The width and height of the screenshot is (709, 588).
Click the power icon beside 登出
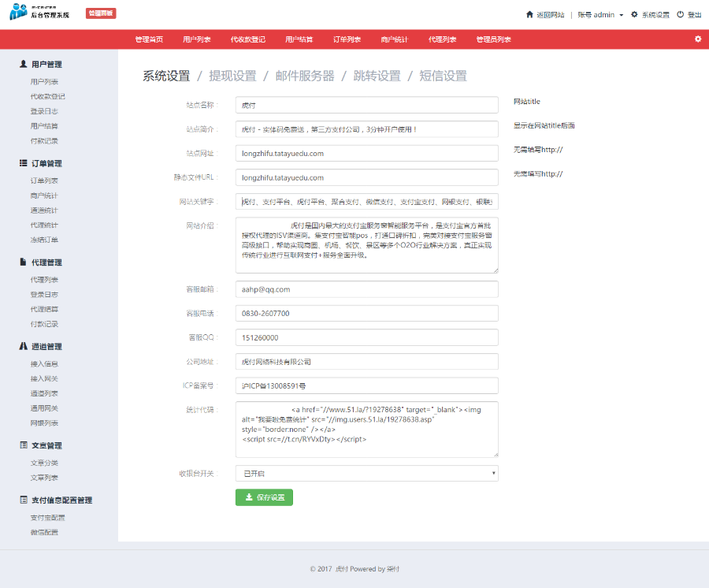[680, 14]
